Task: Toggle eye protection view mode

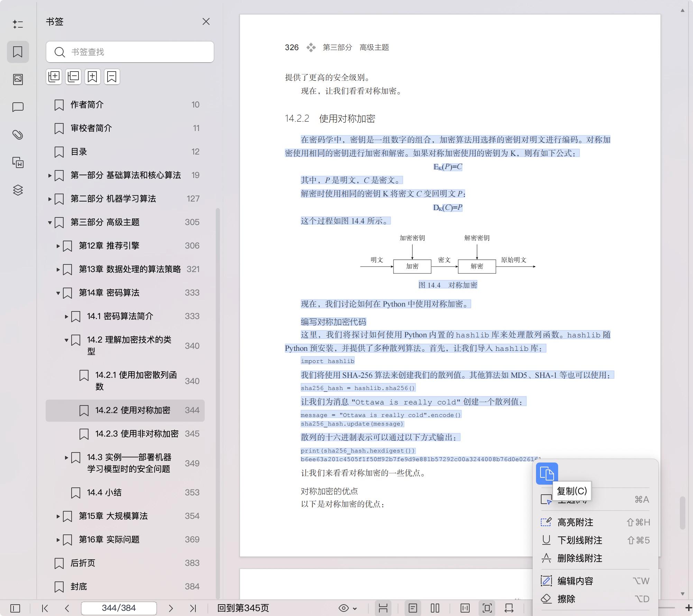Action: (x=344, y=608)
